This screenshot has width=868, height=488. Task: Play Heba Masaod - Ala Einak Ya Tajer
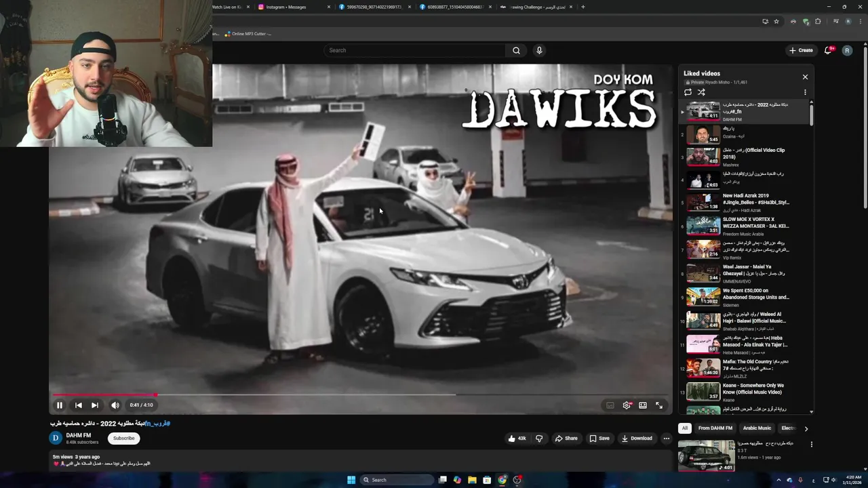pyautogui.click(x=744, y=345)
